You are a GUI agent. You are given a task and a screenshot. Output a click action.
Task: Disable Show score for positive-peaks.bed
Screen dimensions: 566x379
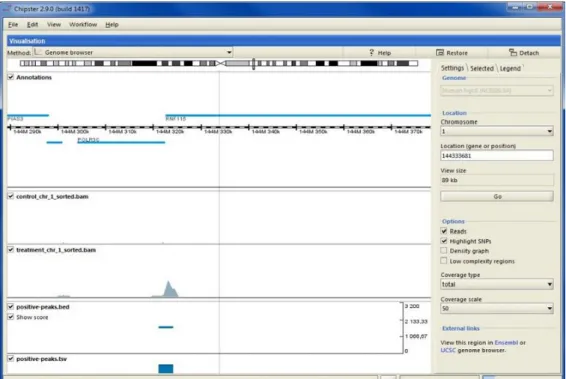[x=11, y=317]
